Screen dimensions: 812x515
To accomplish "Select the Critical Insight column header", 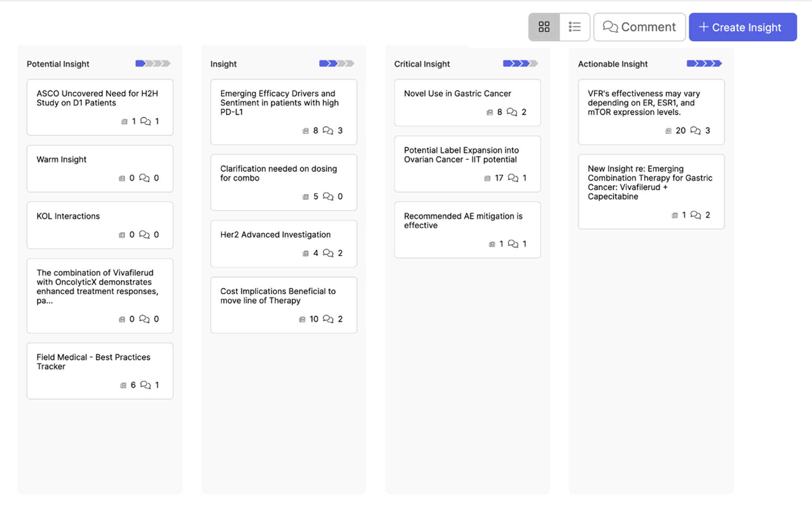I will [422, 64].
